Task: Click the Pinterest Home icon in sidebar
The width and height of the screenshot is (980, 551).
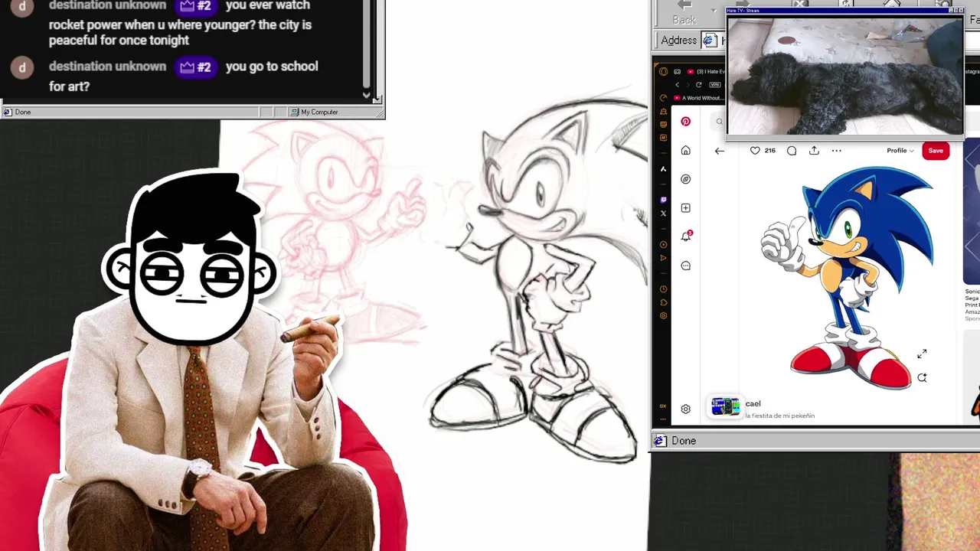Action: point(685,150)
